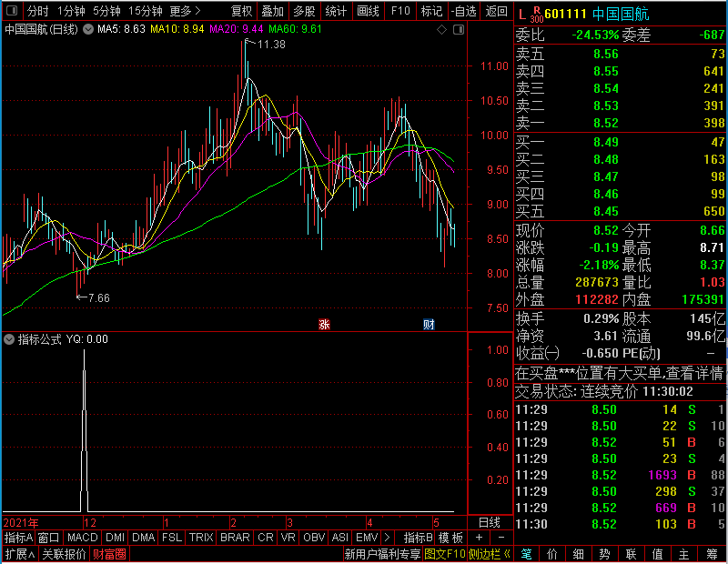Select the 1分钟 period
Viewport: 728px width, 564px height.
tap(71, 11)
